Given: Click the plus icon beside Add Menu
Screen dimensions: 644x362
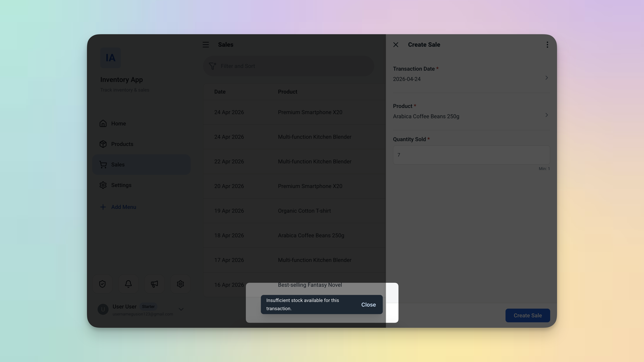Looking at the screenshot, I should 103,207.
